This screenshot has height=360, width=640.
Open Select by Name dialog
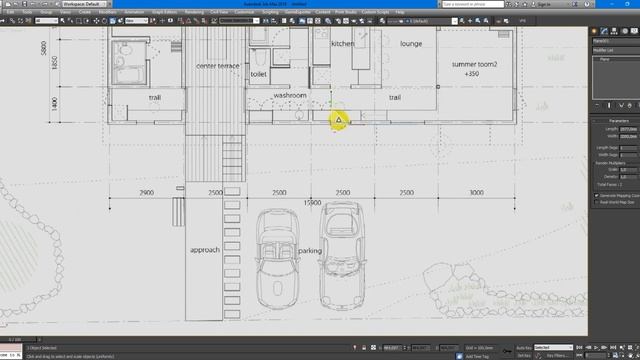point(70,21)
